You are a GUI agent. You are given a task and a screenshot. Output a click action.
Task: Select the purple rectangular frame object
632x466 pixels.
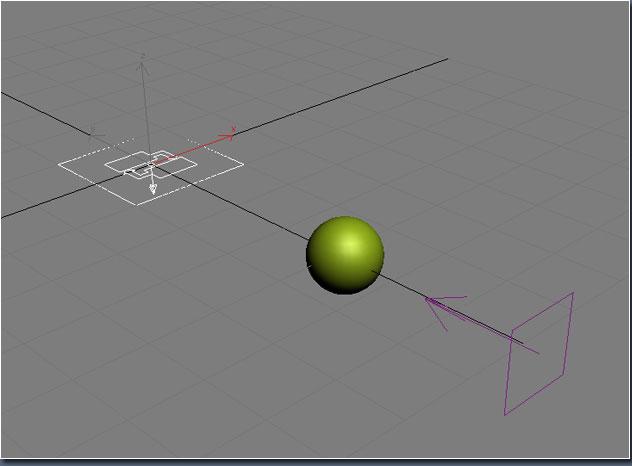click(538, 354)
